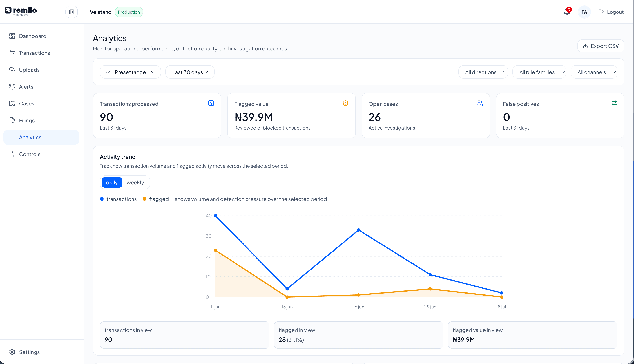Click the Alerts bell icon in sidebar
634x364 pixels.
coord(12,86)
